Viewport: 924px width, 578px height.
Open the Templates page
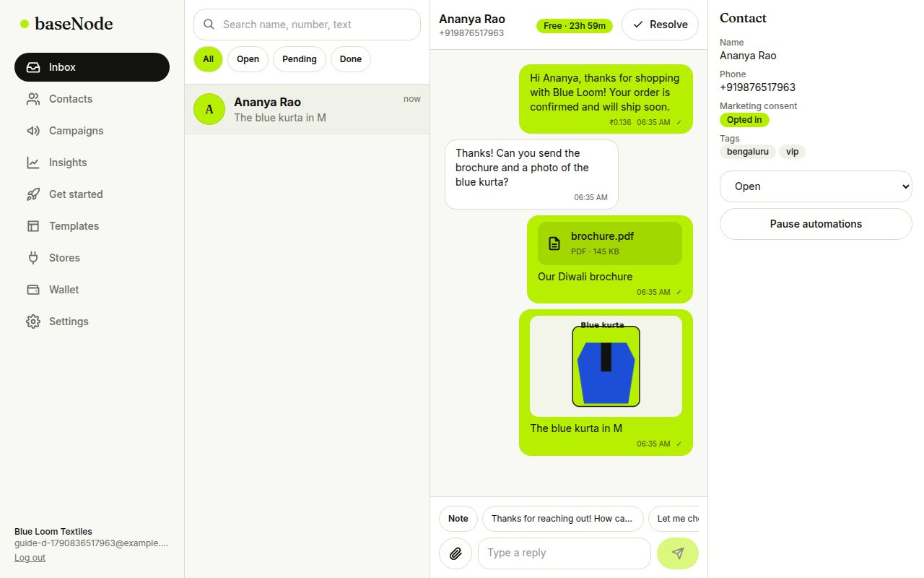point(92,226)
